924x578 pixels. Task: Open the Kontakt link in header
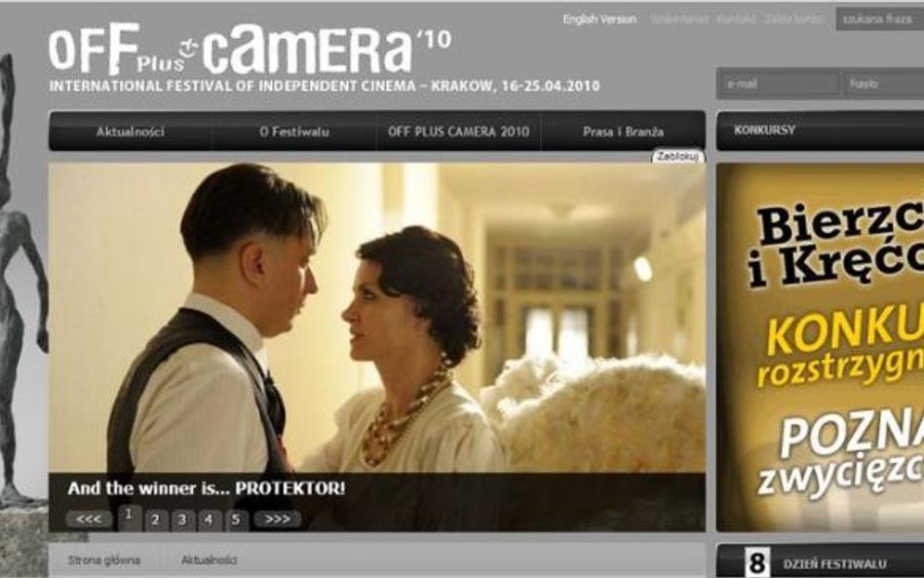[x=736, y=19]
